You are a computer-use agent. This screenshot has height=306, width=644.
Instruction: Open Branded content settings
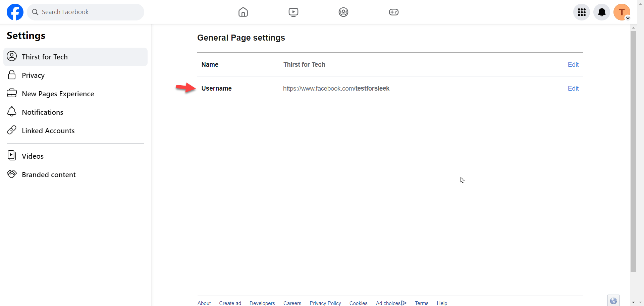point(49,174)
